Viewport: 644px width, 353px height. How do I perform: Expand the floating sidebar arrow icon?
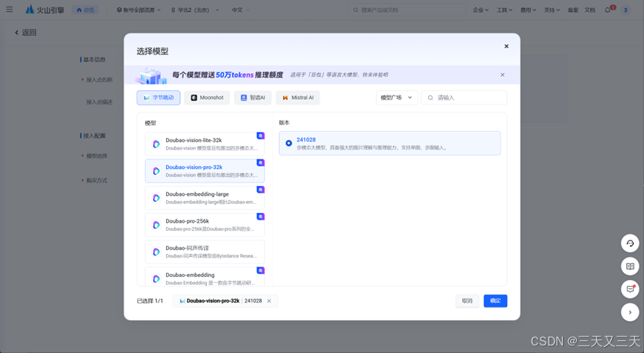coord(630,312)
